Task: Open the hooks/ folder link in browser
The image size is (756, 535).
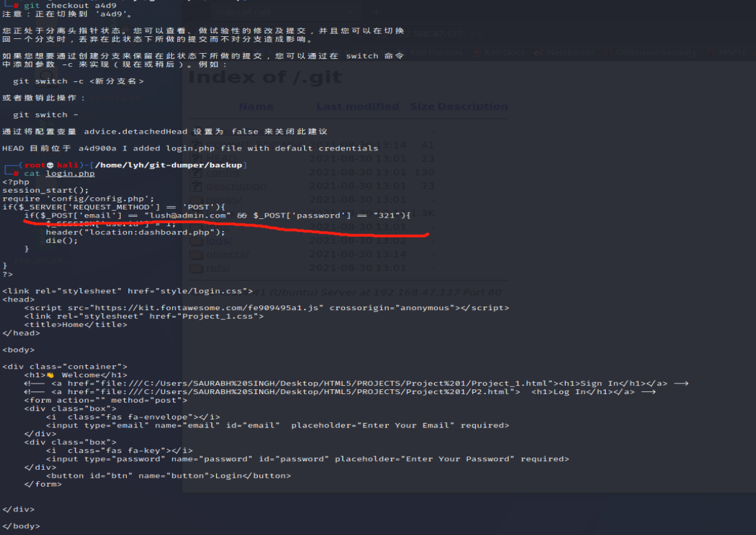Action: [x=224, y=199]
